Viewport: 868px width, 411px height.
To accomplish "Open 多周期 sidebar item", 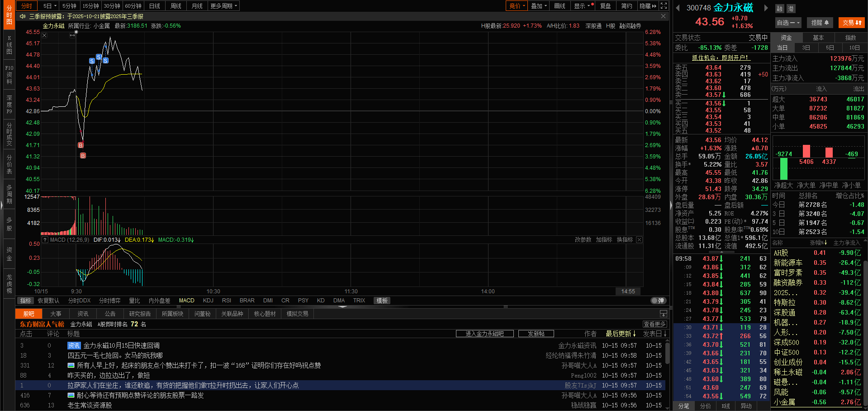I will 9,194.
